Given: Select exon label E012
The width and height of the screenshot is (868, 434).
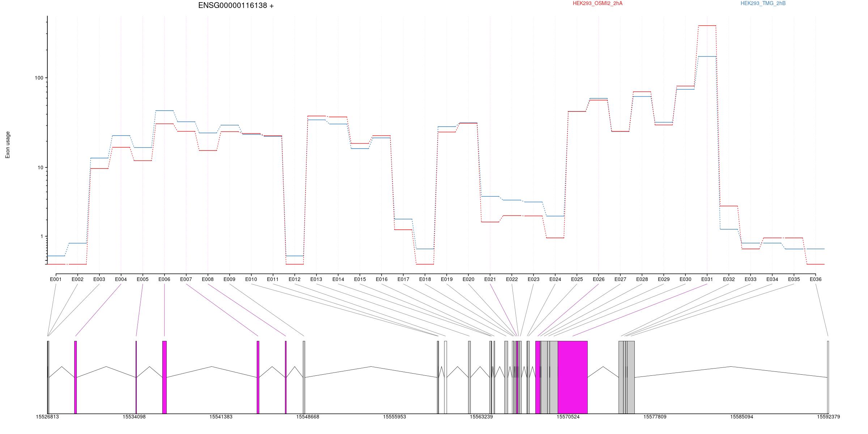Looking at the screenshot, I should point(294,279).
